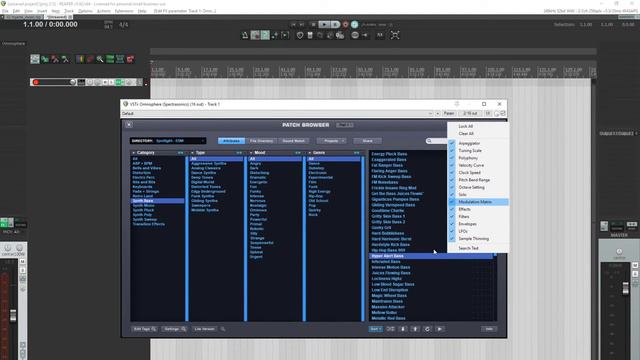Click the Track 1 volume knob
640x360 pixels.
click(x=73, y=82)
